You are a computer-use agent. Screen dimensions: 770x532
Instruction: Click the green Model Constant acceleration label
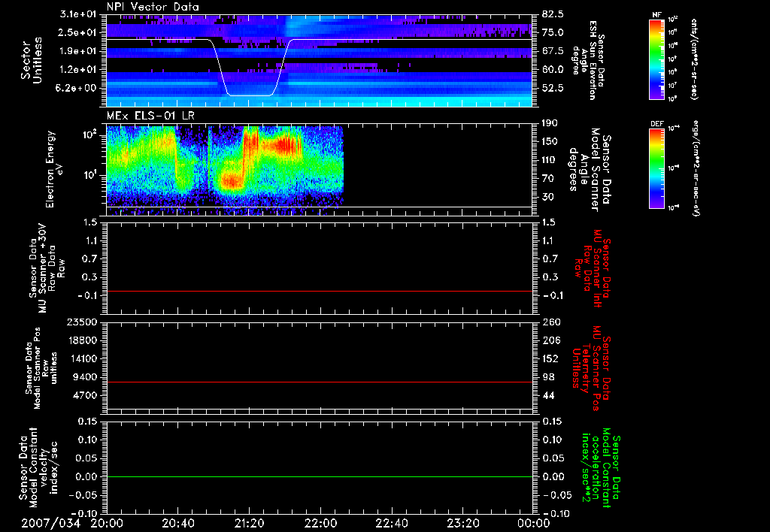(601, 467)
